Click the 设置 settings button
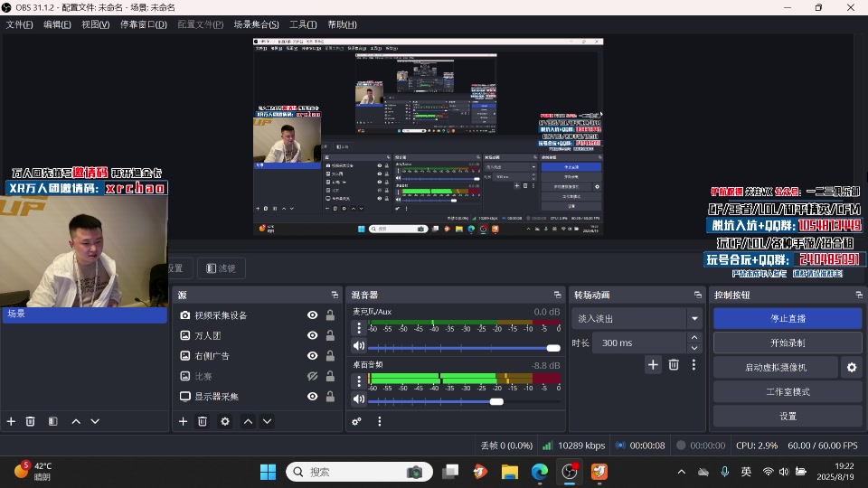This screenshot has height=488, width=868. (788, 416)
